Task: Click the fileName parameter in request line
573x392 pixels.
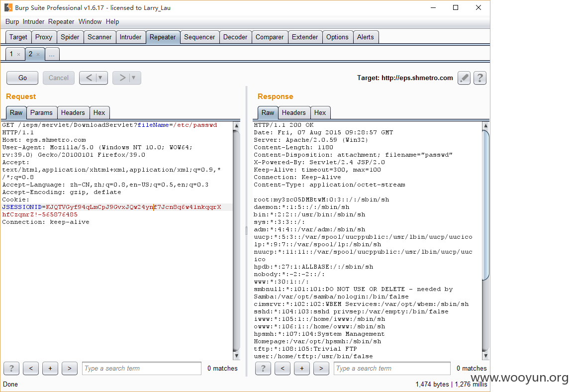Action: 153,125
